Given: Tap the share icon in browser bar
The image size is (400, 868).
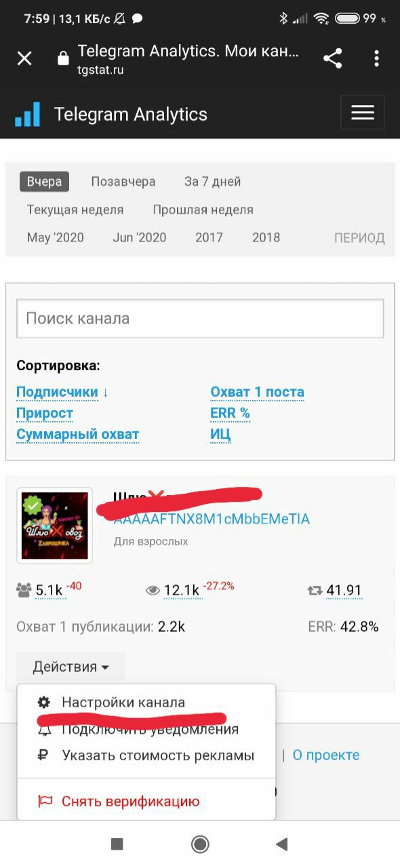Looking at the screenshot, I should (x=332, y=58).
